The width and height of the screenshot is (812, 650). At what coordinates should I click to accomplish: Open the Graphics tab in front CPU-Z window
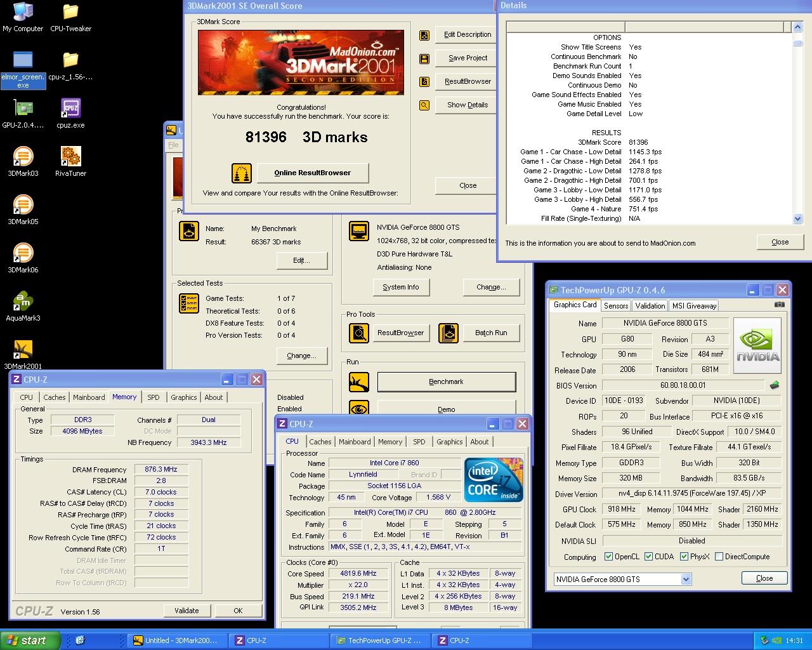(x=450, y=442)
